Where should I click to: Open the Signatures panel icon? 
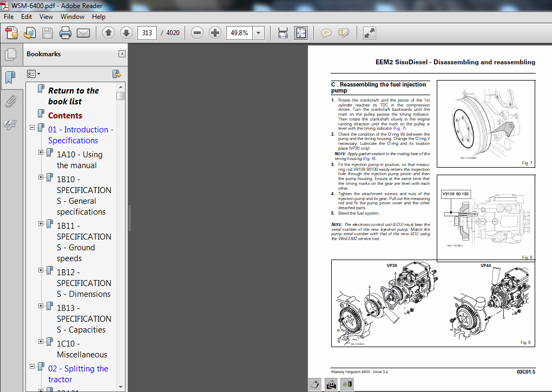pos(10,124)
